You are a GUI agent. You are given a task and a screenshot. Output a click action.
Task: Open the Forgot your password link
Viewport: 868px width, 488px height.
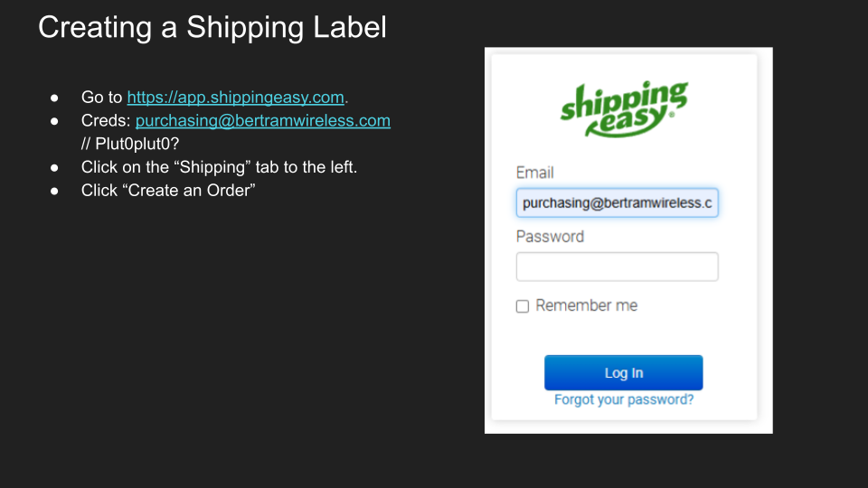click(624, 399)
